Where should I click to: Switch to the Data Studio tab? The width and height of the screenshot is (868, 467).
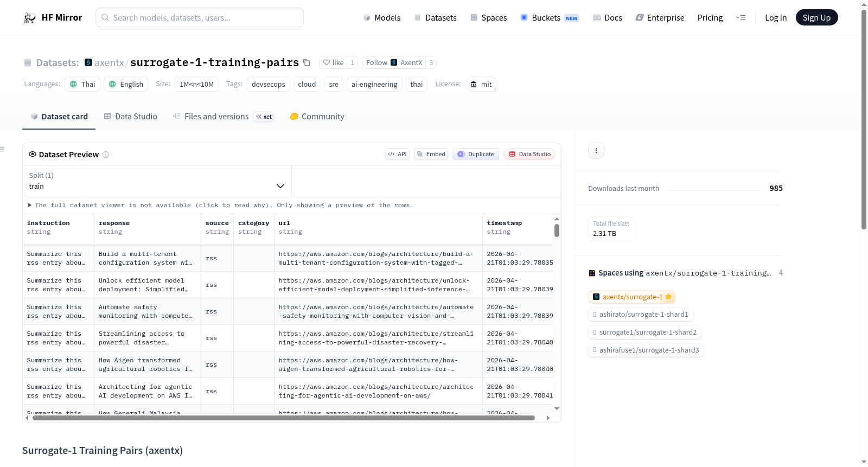pos(131,117)
